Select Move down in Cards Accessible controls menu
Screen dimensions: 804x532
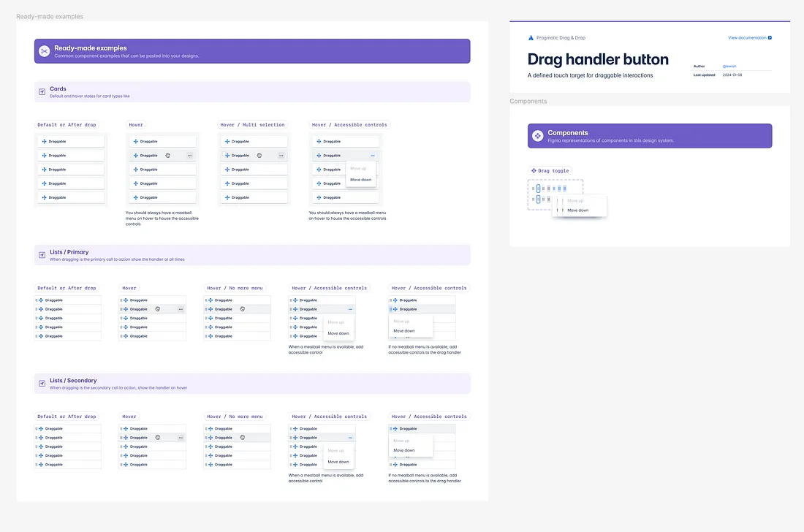point(360,180)
